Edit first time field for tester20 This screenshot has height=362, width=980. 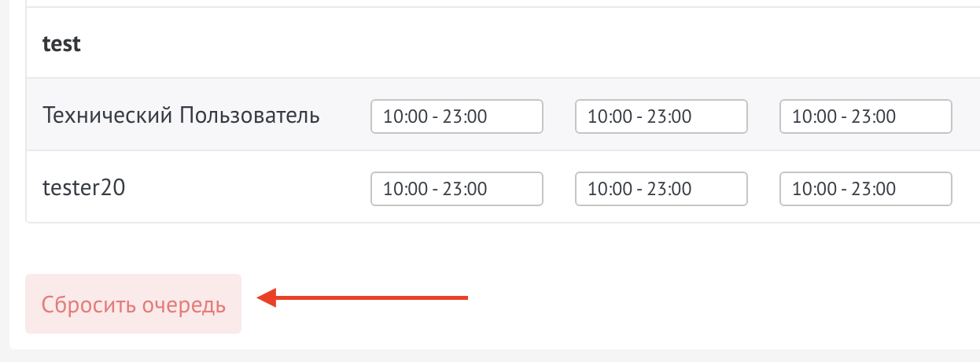coord(456,189)
